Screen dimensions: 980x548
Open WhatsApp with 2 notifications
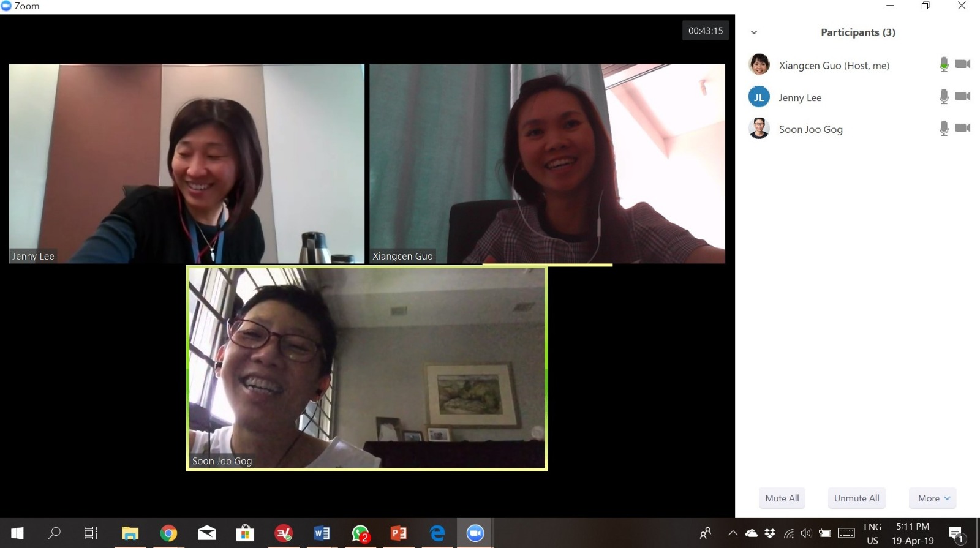(x=361, y=533)
